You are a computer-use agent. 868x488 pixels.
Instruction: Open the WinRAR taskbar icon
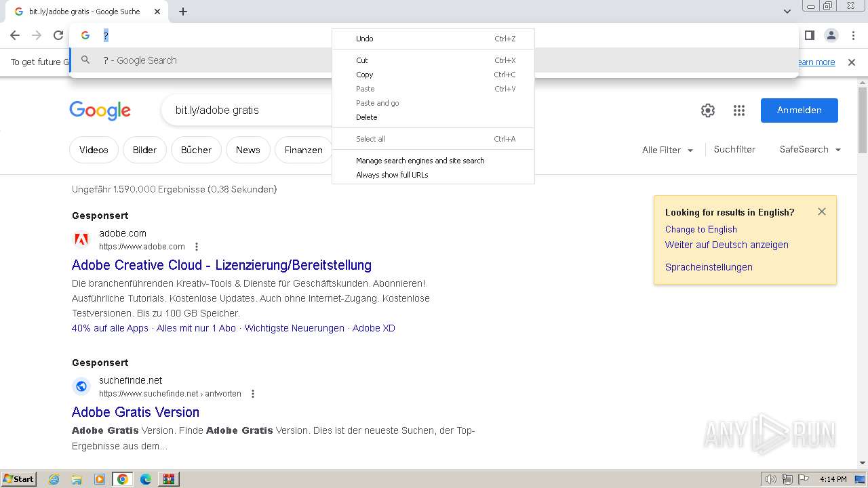point(169,479)
